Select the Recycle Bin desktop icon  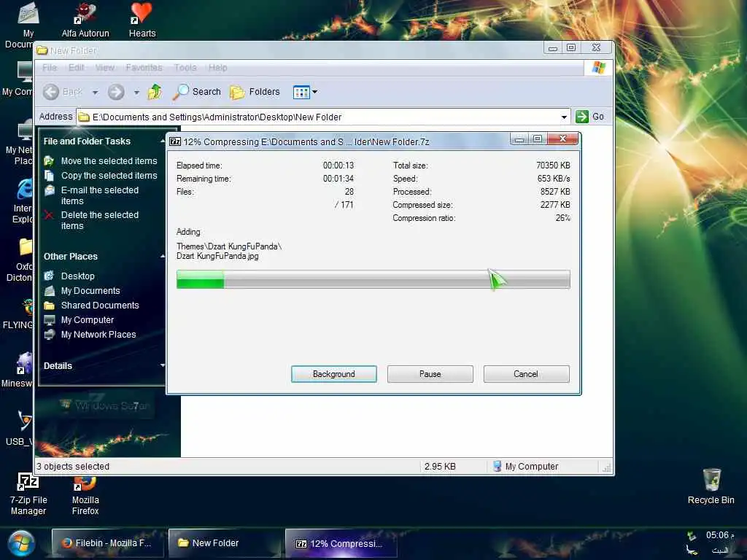pos(711,486)
